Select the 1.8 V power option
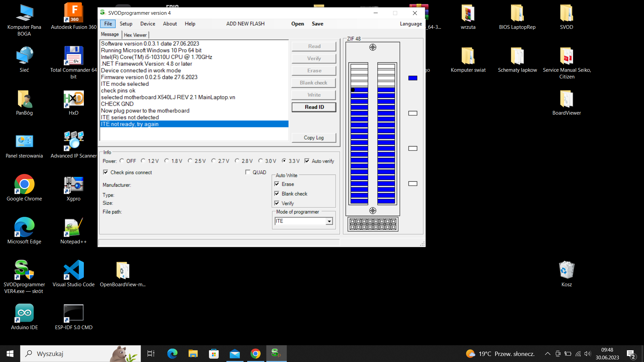This screenshot has width=644, height=362. 167,161
